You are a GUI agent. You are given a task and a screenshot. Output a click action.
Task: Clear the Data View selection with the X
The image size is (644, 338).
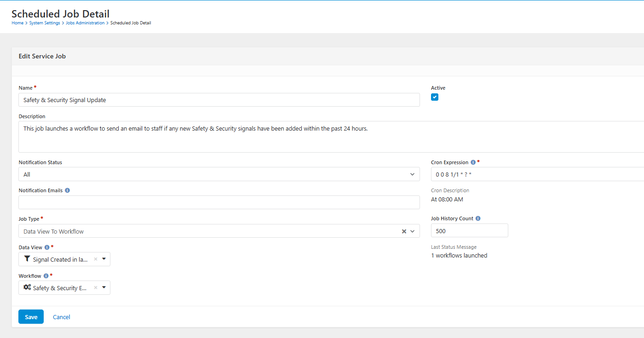click(96, 259)
